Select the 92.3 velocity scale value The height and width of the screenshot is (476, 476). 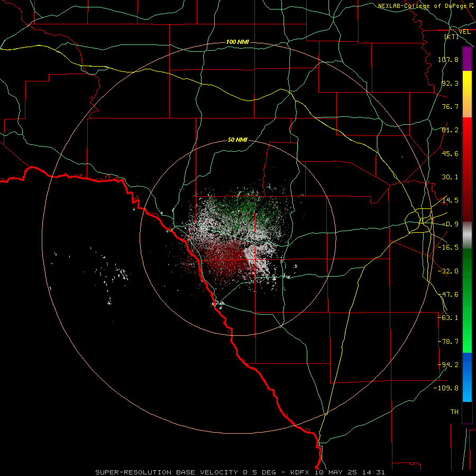(x=450, y=83)
